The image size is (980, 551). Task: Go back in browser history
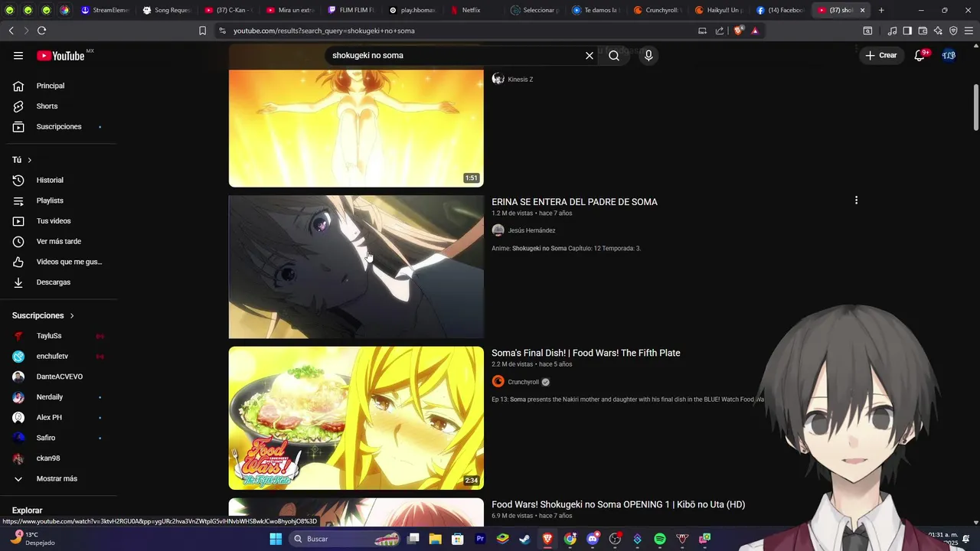(x=11, y=31)
